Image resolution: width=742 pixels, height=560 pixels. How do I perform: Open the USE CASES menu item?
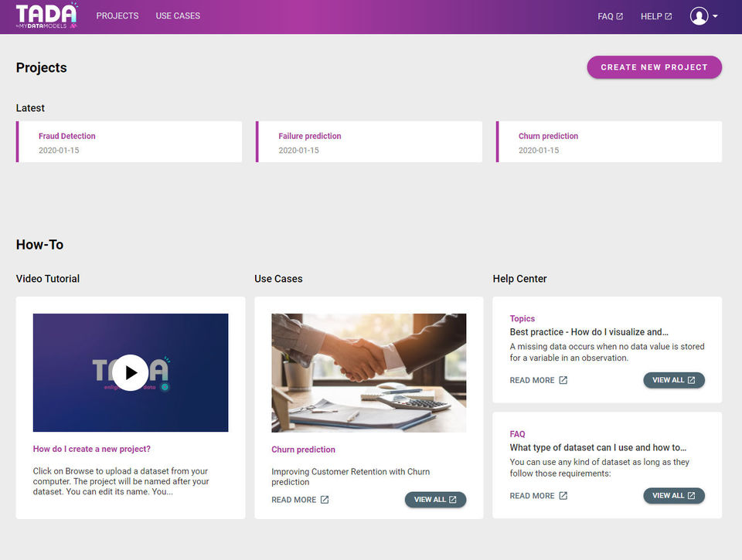point(178,15)
